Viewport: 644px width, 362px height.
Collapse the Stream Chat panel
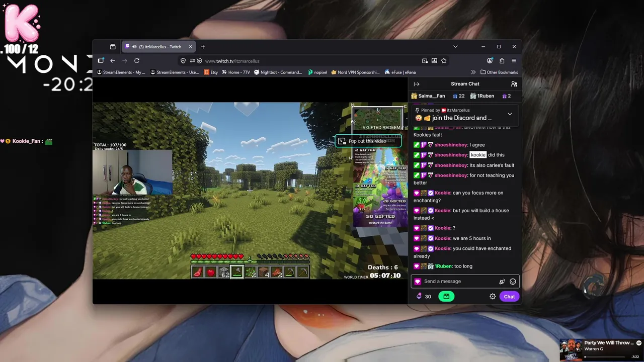click(417, 84)
